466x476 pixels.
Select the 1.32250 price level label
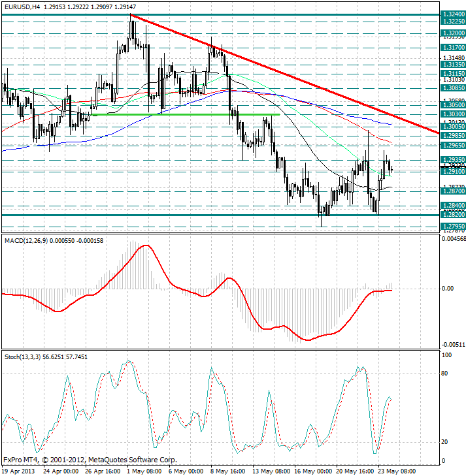(x=453, y=22)
